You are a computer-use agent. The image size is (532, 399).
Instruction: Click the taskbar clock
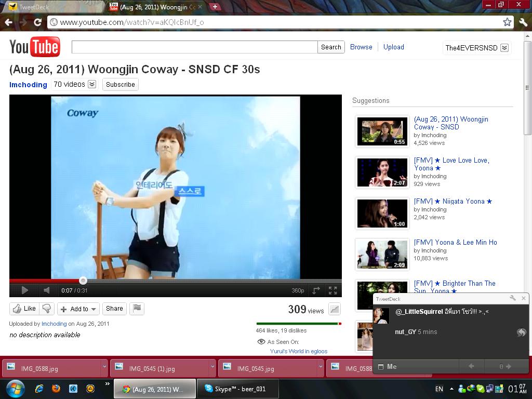click(x=517, y=389)
